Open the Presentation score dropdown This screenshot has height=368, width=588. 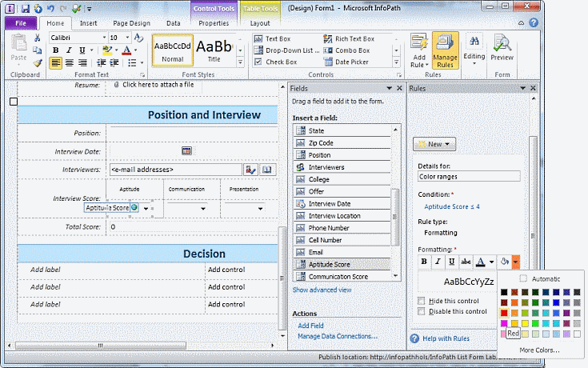click(x=260, y=209)
